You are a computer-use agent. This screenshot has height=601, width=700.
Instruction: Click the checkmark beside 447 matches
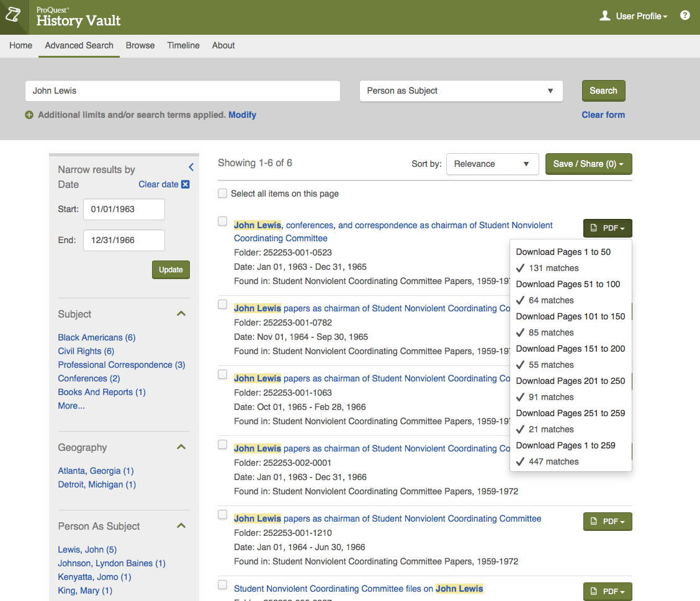(x=520, y=461)
